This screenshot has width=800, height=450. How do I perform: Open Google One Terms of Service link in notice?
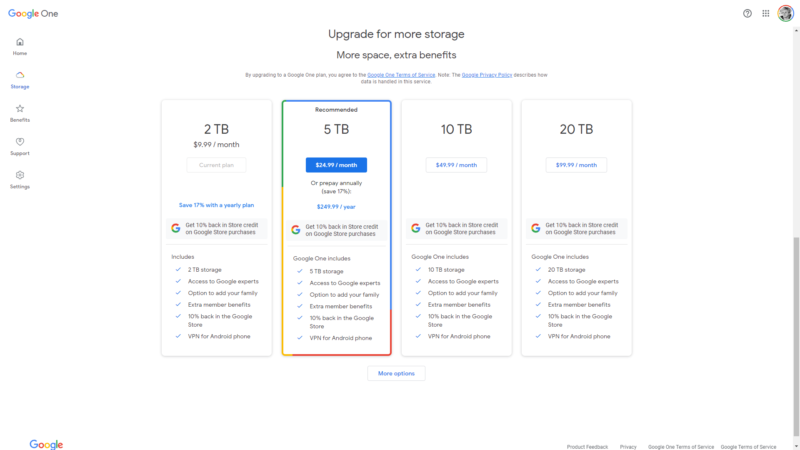(x=401, y=75)
